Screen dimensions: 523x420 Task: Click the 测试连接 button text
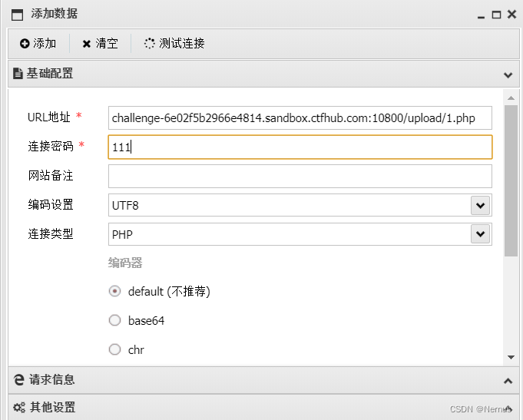(x=182, y=43)
